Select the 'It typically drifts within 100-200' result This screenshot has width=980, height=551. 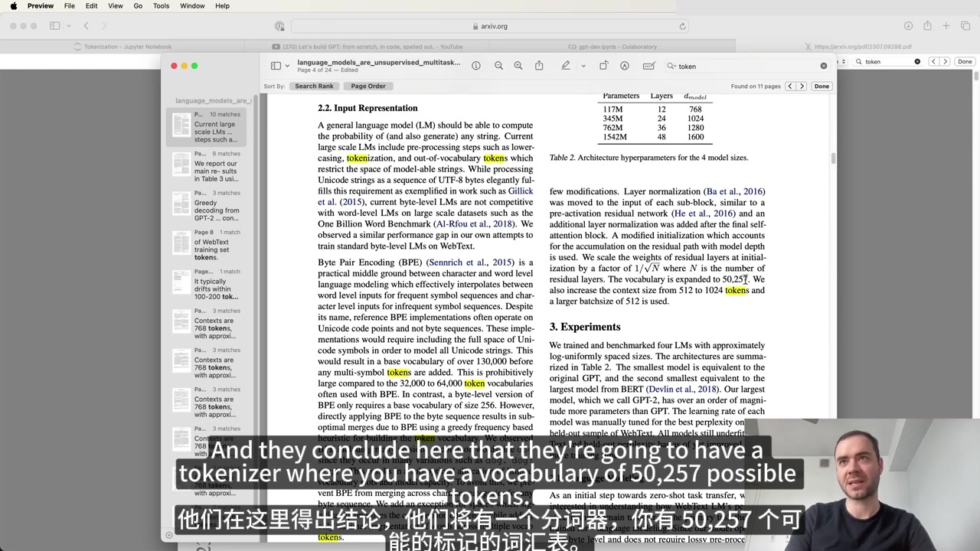click(207, 284)
